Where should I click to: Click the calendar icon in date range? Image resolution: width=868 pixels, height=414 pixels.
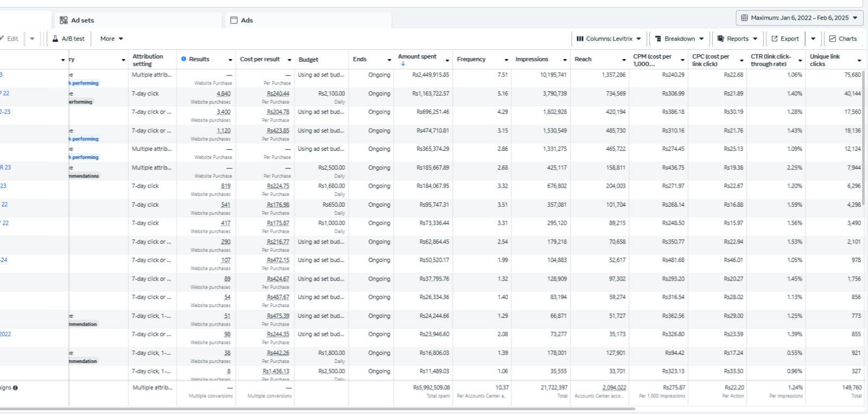(x=744, y=18)
